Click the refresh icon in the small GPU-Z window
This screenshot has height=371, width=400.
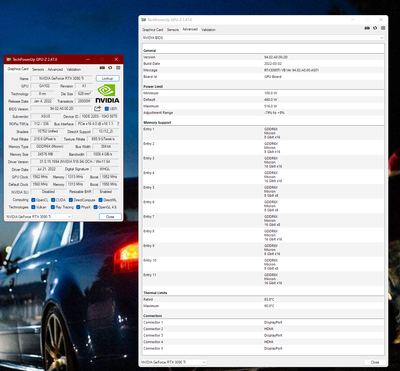coord(110,68)
